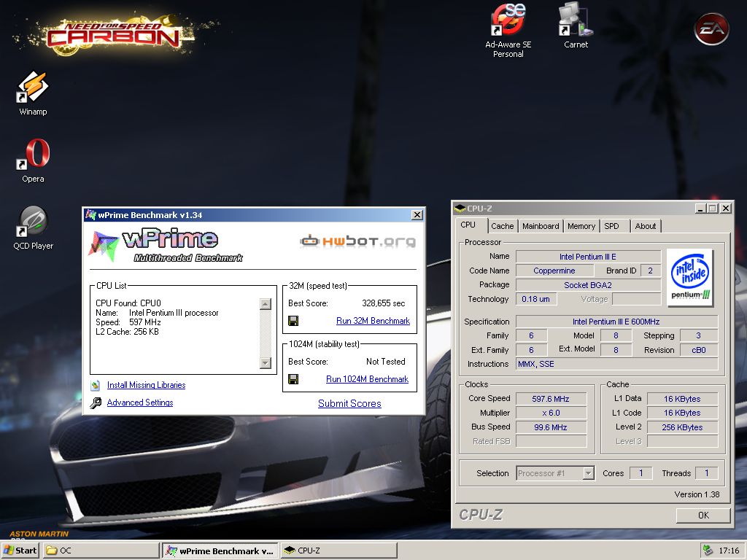This screenshot has height=560, width=747.
Task: Switch to the OC folder taskbar button
Action: tap(101, 551)
